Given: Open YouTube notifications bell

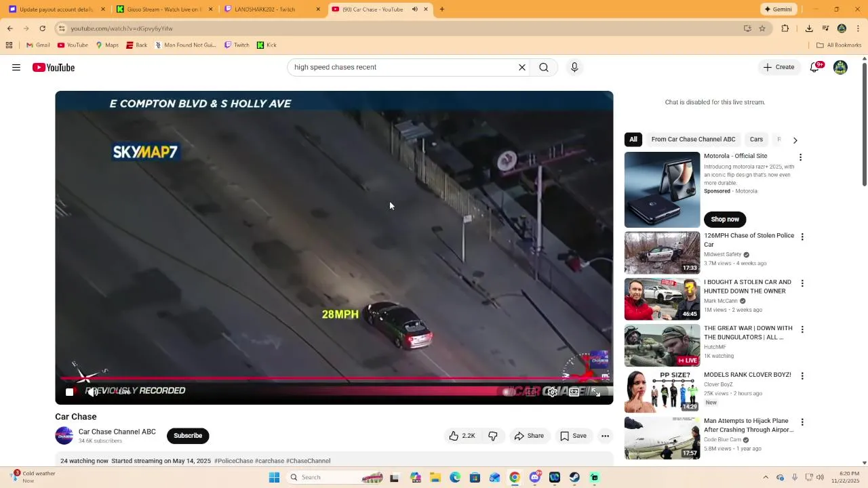Looking at the screenshot, I should 814,67.
